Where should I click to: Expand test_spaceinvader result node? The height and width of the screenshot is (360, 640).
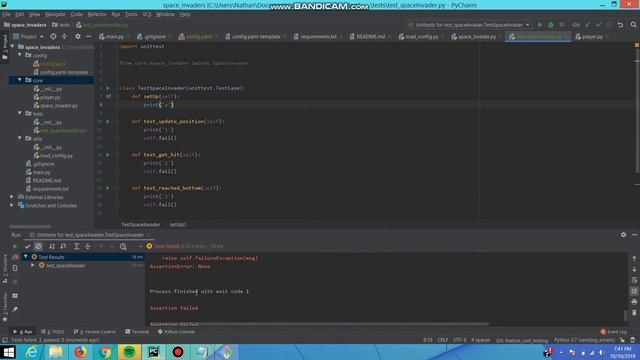tap(33, 265)
